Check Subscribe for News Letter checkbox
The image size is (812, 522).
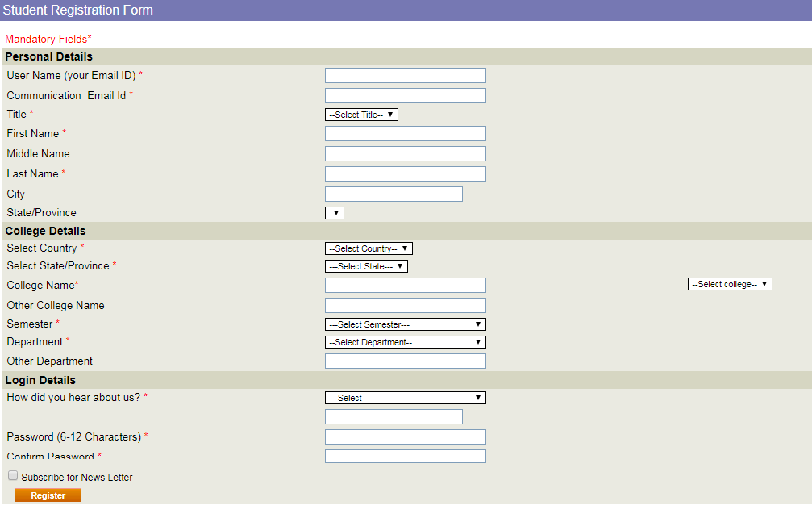(13, 475)
